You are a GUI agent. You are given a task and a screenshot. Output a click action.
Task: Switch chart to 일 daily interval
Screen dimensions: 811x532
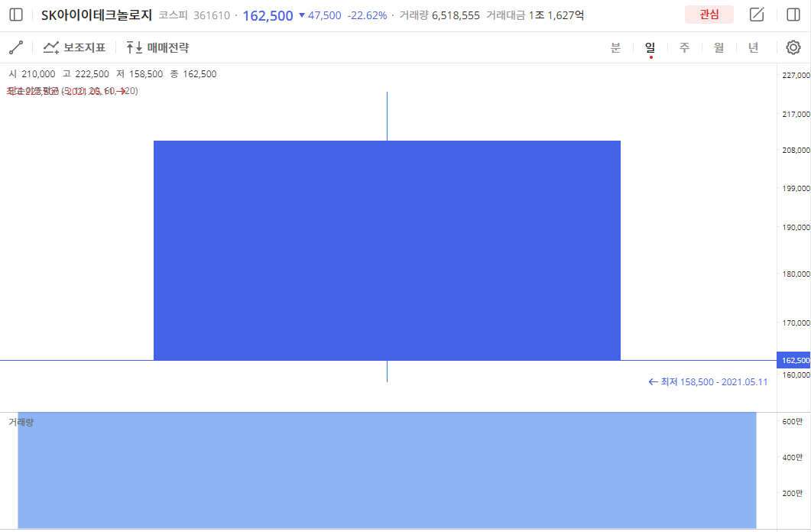650,47
